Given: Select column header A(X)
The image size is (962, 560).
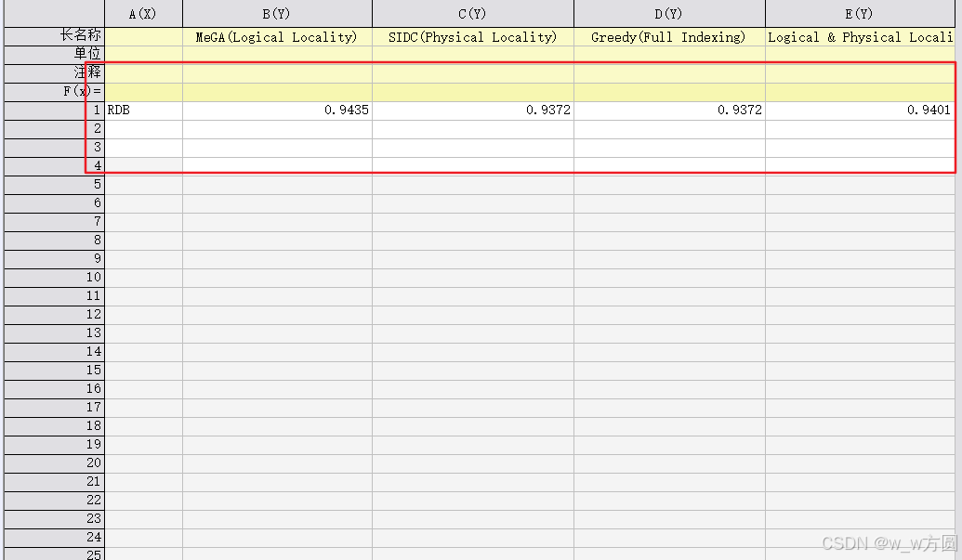Looking at the screenshot, I should pyautogui.click(x=143, y=14).
